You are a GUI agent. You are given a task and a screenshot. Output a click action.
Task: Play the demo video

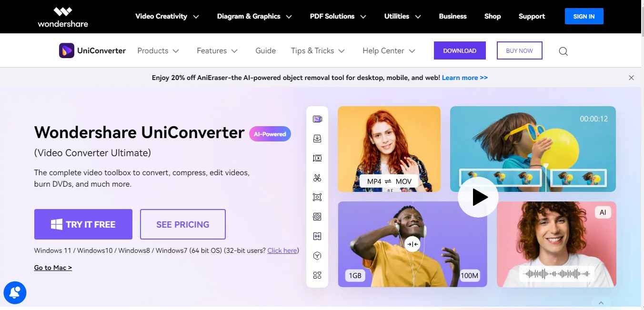[478, 197]
